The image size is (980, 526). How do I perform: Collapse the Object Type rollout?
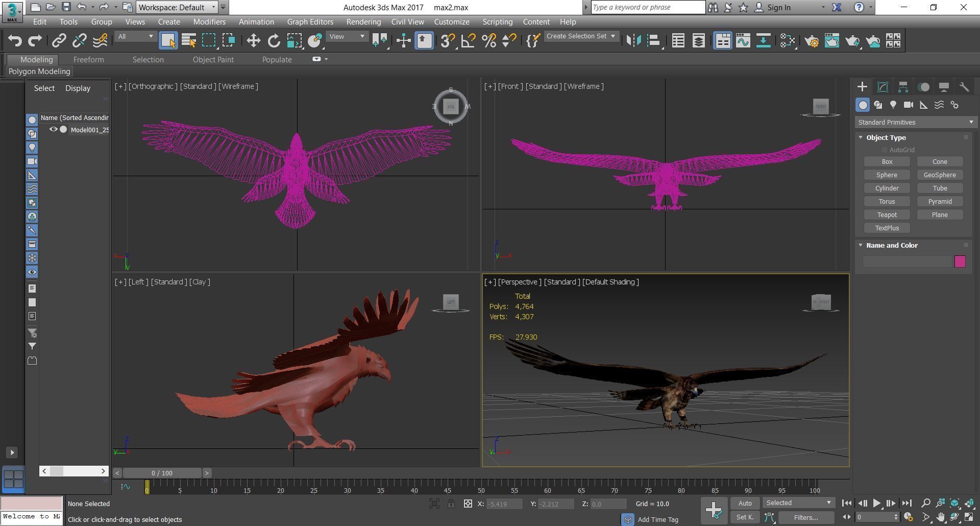tap(861, 137)
